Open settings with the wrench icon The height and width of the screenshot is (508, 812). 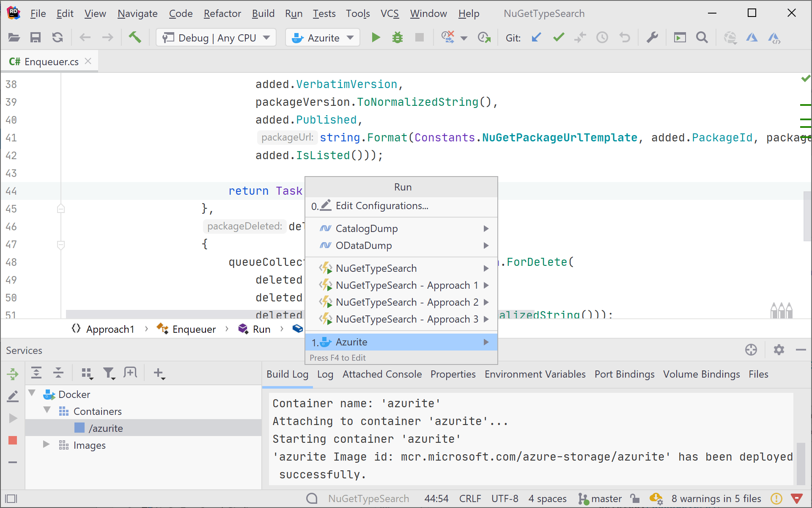pos(652,38)
